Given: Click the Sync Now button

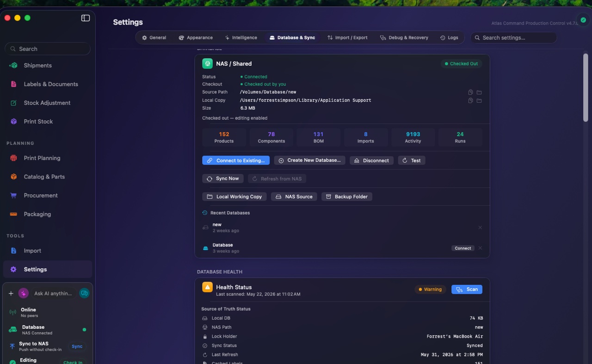Looking at the screenshot, I should (x=223, y=179).
